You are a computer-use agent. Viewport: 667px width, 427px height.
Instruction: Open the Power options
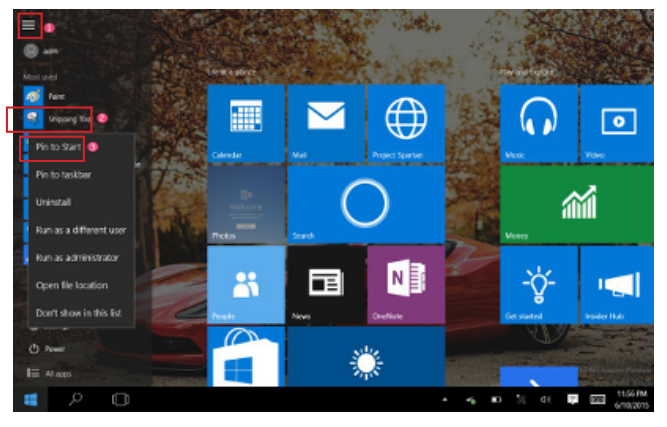click(47, 349)
